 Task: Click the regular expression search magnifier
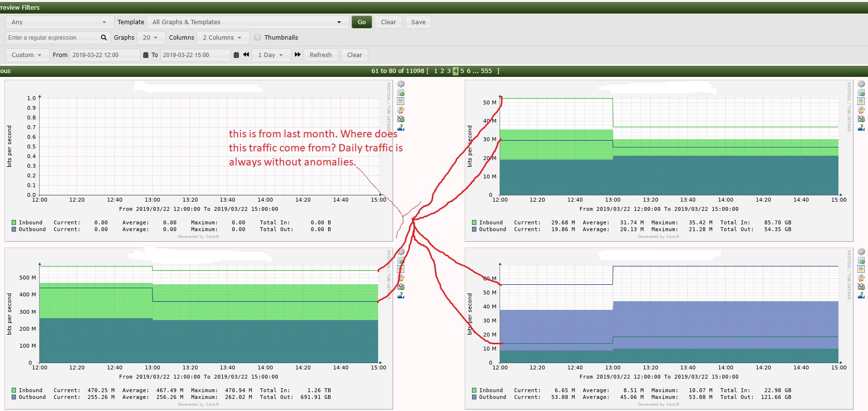click(104, 37)
